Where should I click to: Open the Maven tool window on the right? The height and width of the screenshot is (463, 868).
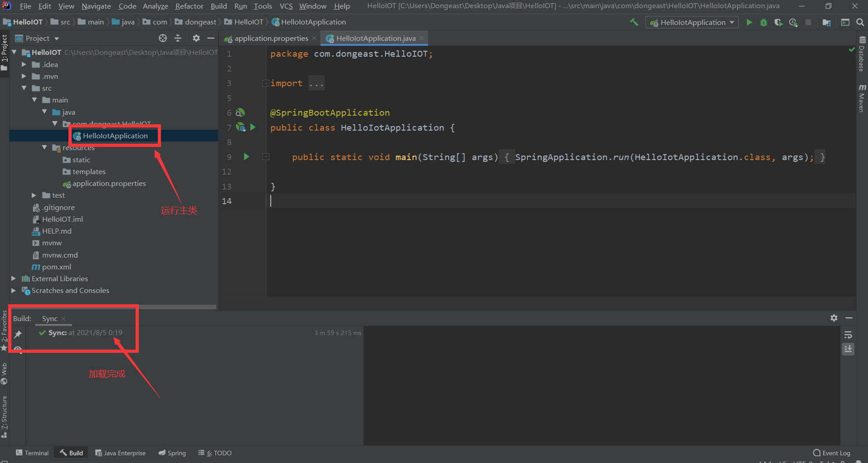point(862,97)
